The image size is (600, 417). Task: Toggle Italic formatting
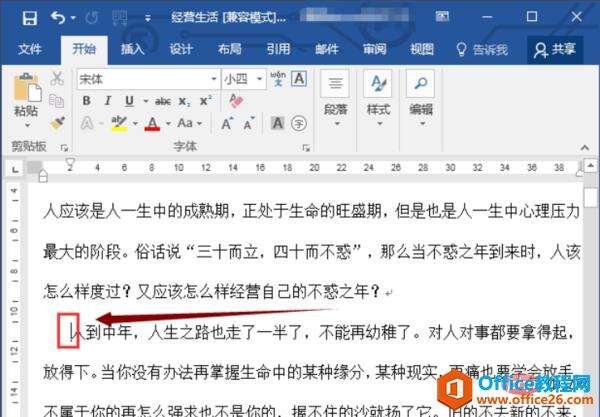(x=108, y=101)
